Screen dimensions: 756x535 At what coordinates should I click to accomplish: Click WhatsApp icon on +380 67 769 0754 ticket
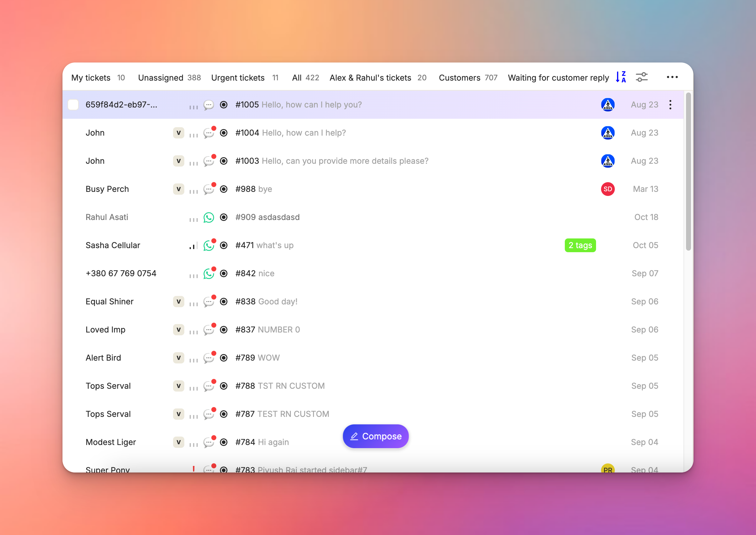208,274
